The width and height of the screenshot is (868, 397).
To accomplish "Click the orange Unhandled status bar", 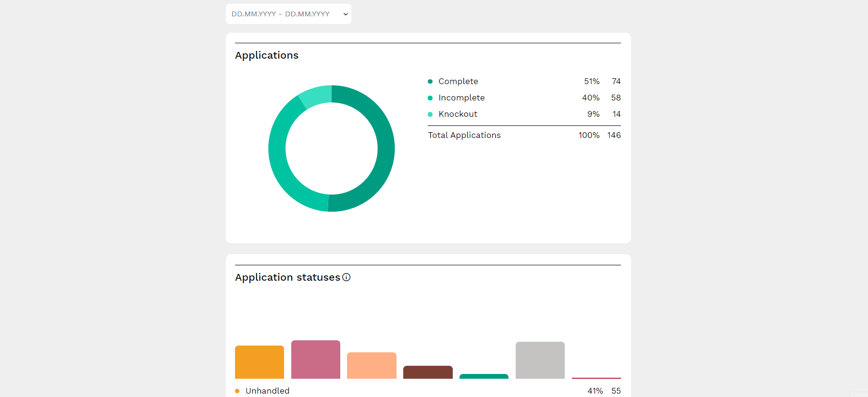I will (260, 362).
